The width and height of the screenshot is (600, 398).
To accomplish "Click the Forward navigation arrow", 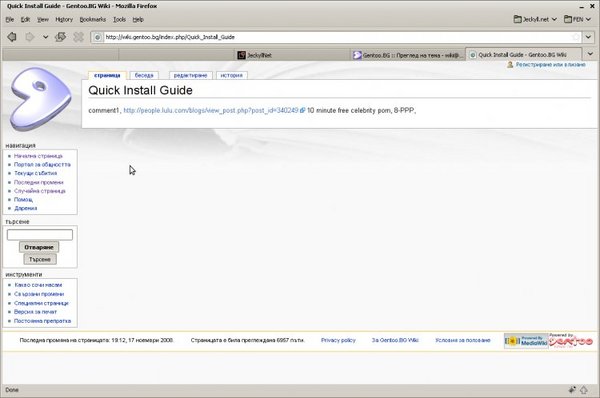I will (29, 37).
